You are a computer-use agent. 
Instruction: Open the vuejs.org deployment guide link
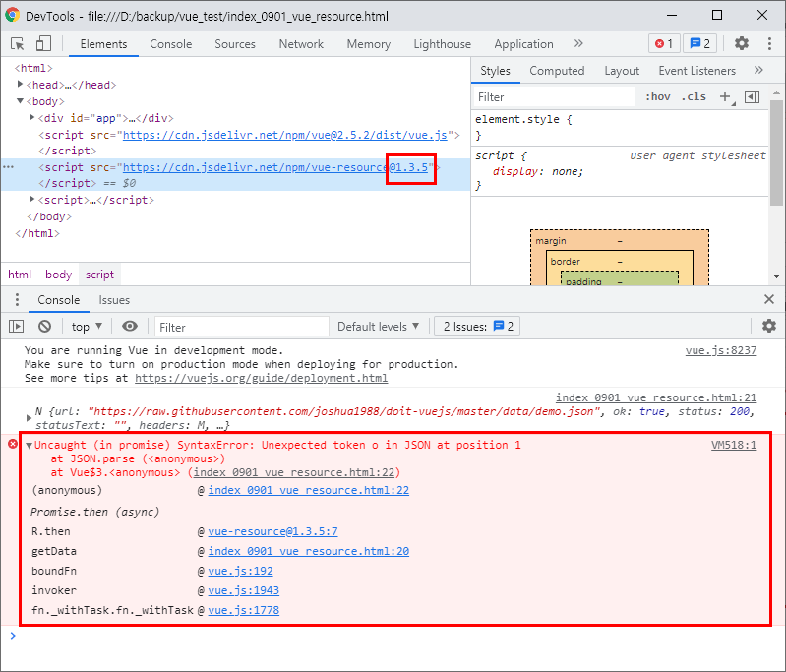click(x=261, y=378)
